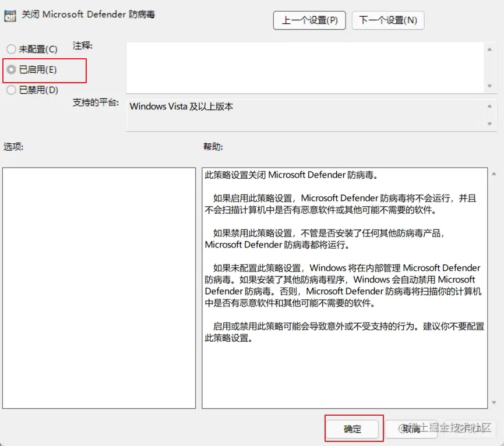This screenshot has height=446, width=504.
Task: Click the help panel scroll down arrow
Action: click(494, 402)
